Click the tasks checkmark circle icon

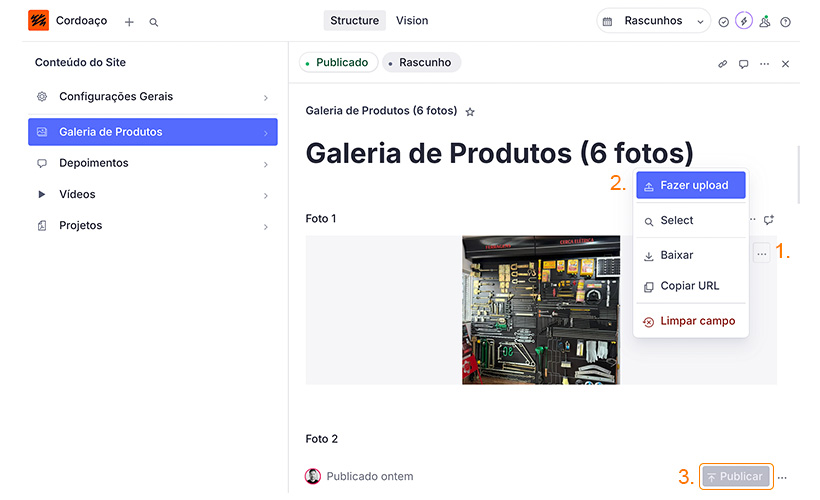pyautogui.click(x=723, y=22)
